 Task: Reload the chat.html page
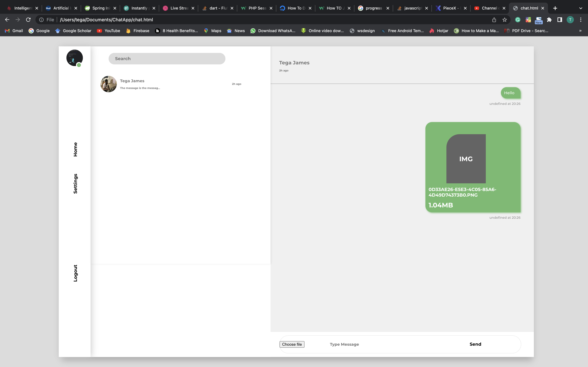[28, 20]
